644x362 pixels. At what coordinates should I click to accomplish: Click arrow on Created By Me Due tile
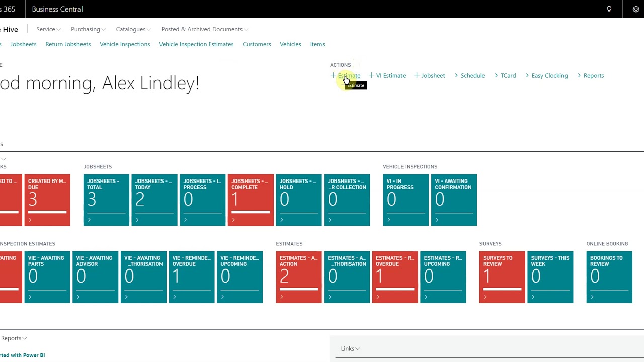click(x=30, y=220)
